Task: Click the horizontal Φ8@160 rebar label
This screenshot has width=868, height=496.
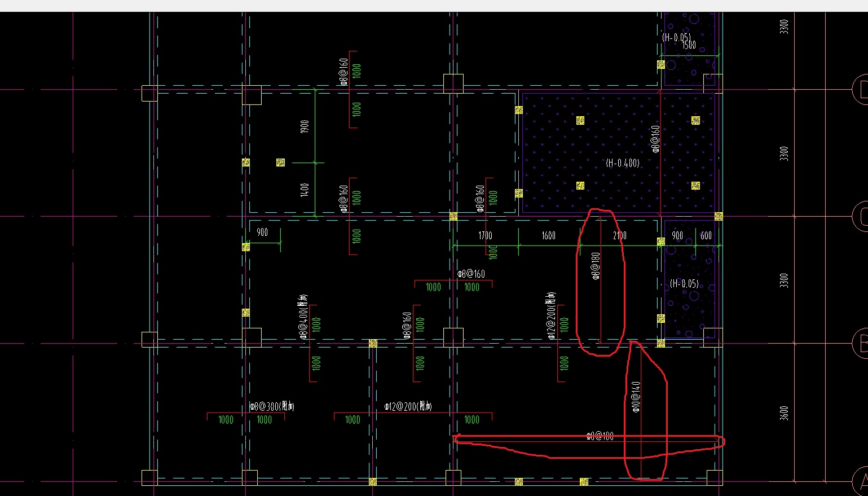Action: click(x=471, y=274)
